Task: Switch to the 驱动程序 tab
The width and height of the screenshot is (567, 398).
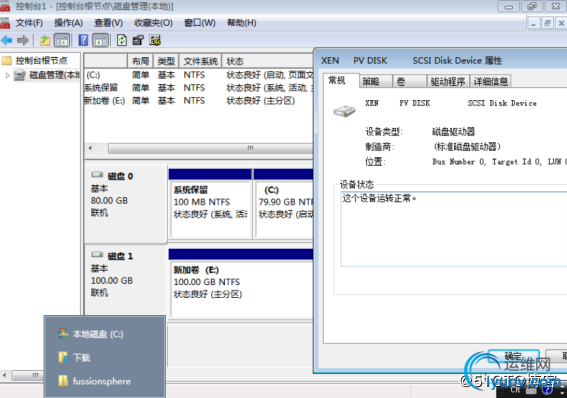Action: pyautogui.click(x=448, y=82)
